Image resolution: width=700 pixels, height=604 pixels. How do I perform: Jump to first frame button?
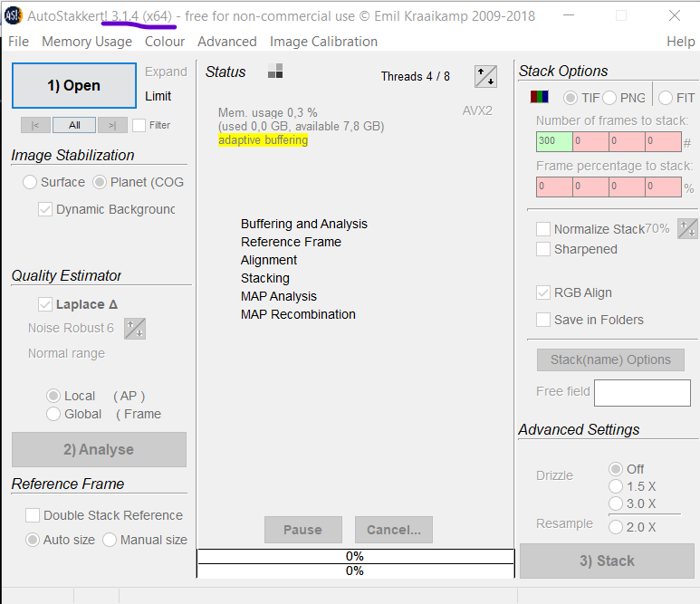35,125
